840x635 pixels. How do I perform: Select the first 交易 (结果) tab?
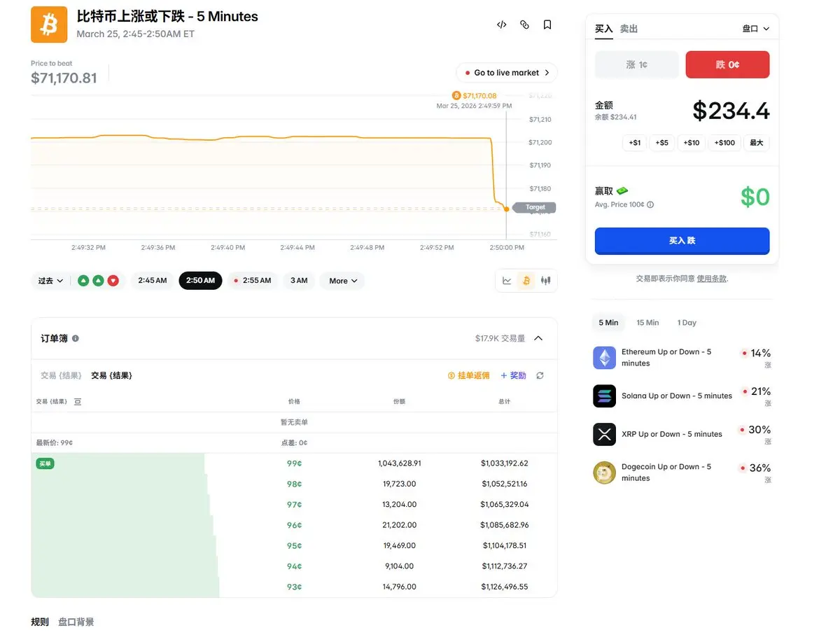(x=61, y=376)
